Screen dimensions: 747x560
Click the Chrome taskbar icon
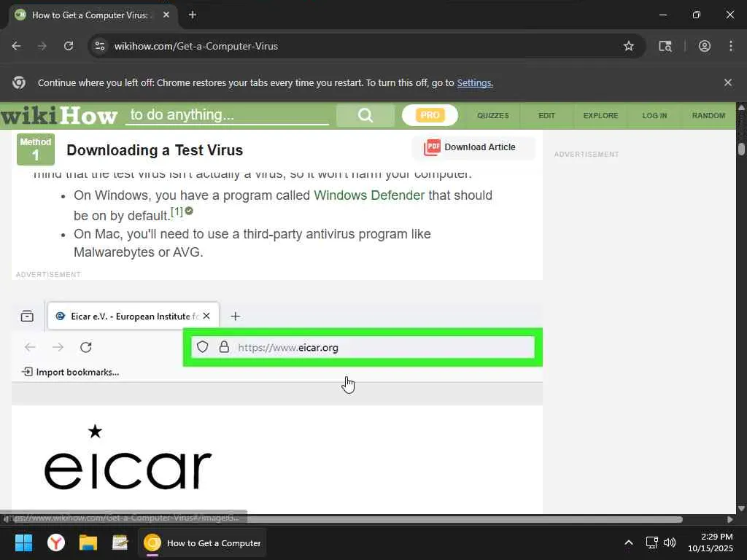[202, 542]
